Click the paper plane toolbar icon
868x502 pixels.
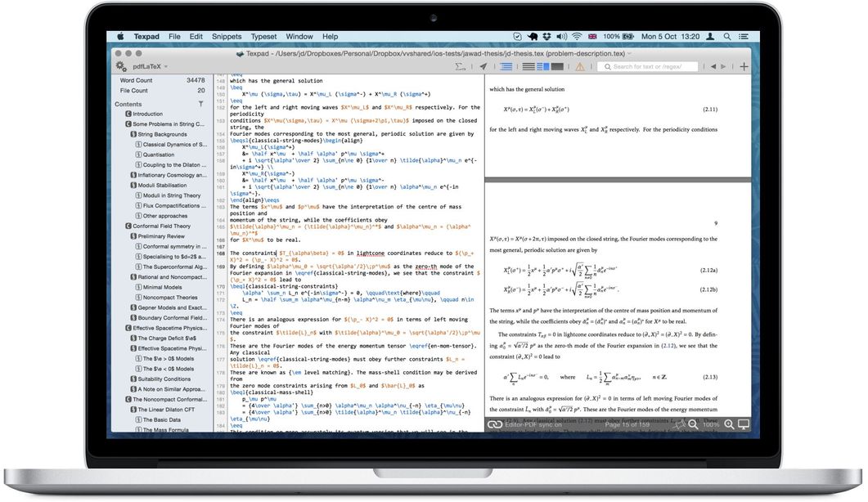coord(483,66)
